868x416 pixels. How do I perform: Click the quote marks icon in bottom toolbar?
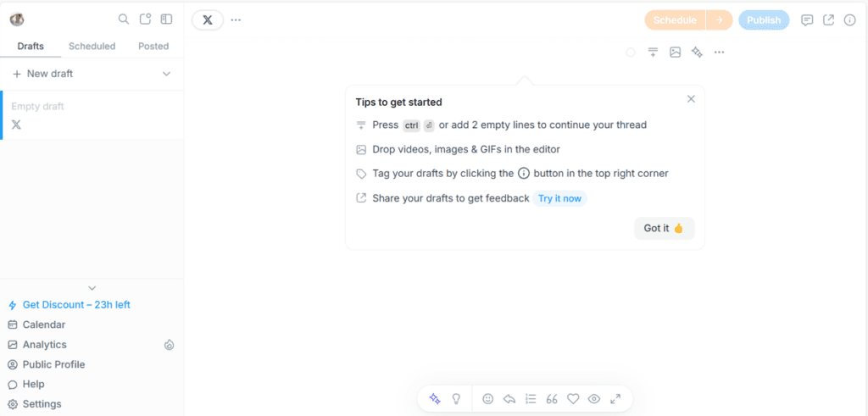[x=552, y=398]
